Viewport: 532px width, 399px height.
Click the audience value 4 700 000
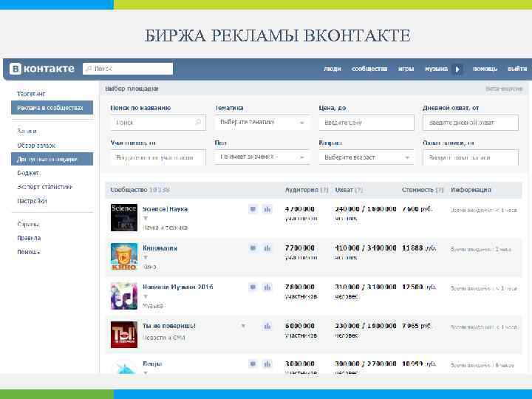pyautogui.click(x=299, y=209)
